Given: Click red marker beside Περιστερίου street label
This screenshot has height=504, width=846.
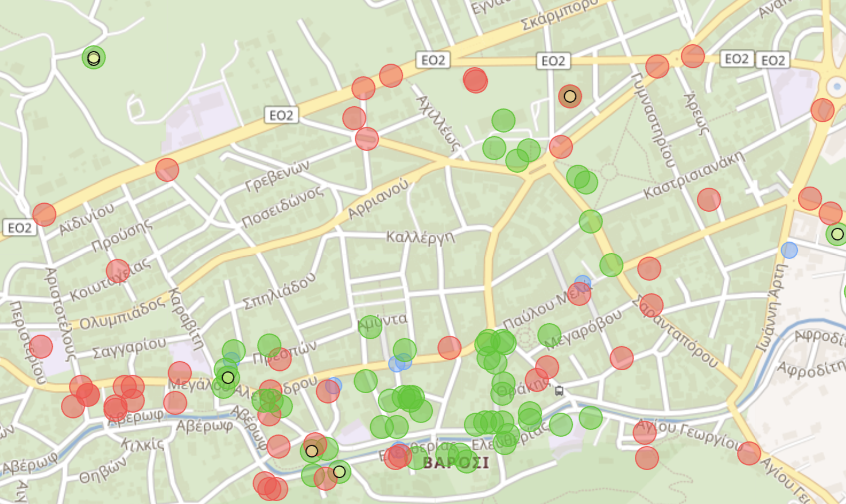Looking at the screenshot, I should click(41, 347).
